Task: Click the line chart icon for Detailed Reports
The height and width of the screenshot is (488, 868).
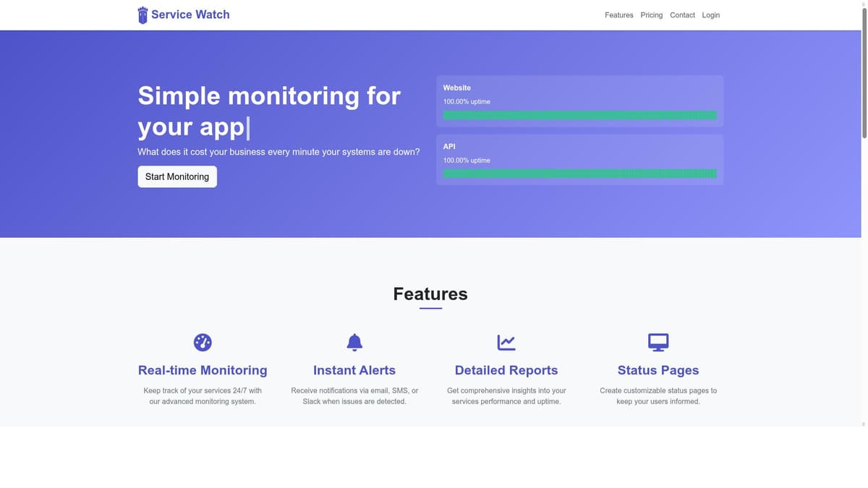Action: pyautogui.click(x=506, y=342)
